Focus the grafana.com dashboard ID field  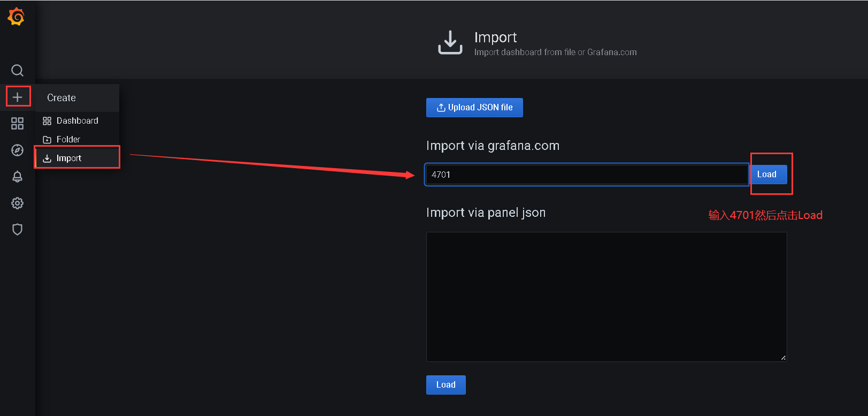pyautogui.click(x=587, y=175)
